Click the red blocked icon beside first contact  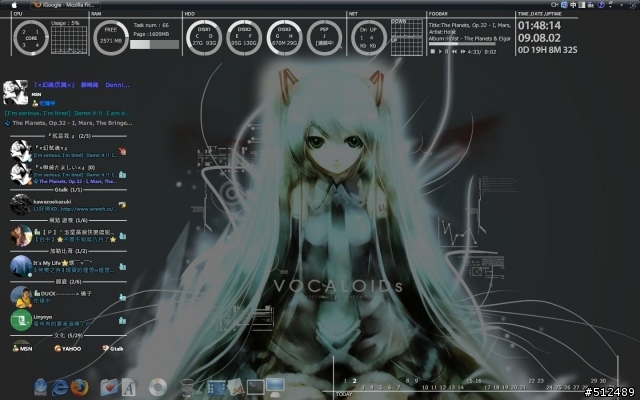[x=122, y=151]
